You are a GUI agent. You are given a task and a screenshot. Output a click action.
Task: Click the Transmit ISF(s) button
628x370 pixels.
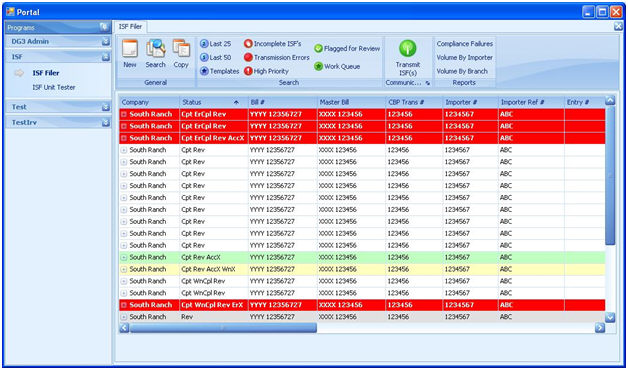pos(408,58)
